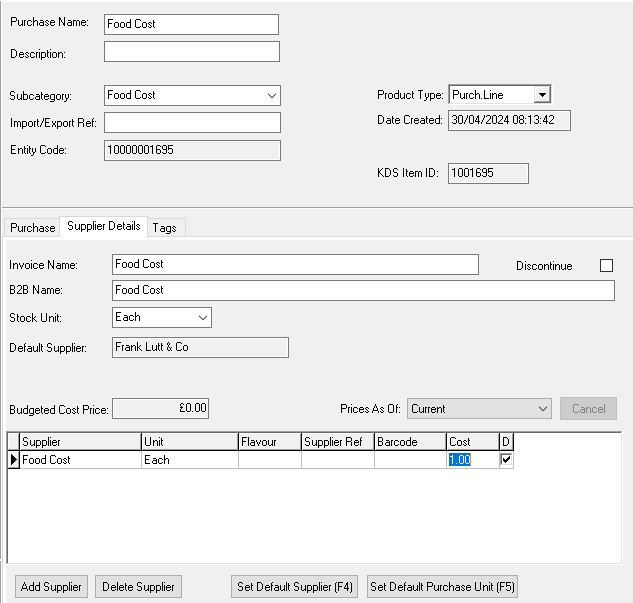Click Set Default Supplier (F4)

pyautogui.click(x=295, y=587)
